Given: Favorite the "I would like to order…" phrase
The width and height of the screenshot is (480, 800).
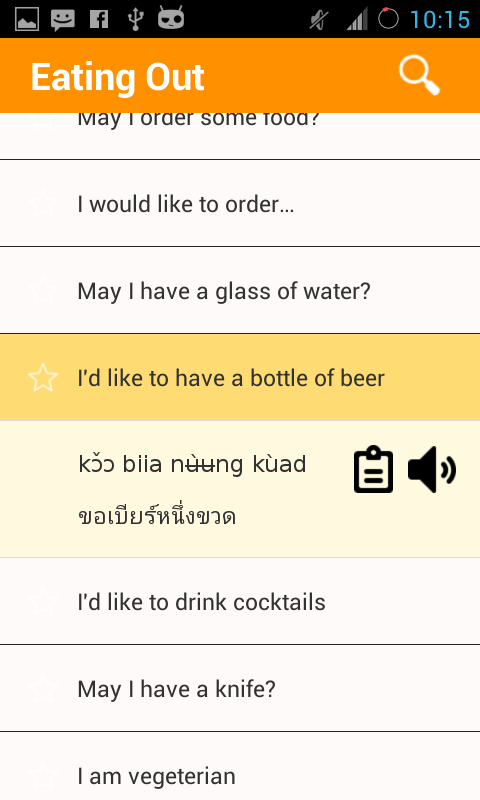Looking at the screenshot, I should [x=43, y=204].
